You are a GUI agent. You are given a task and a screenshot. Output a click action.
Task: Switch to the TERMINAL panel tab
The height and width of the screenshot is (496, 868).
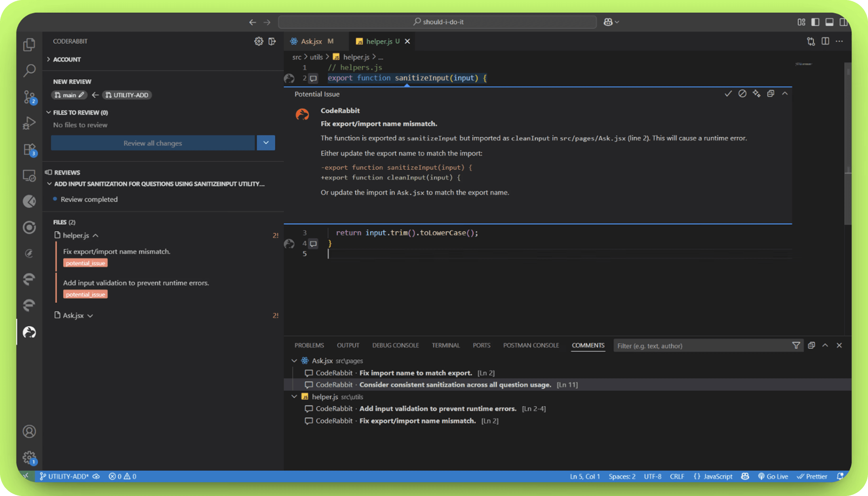[x=446, y=346]
